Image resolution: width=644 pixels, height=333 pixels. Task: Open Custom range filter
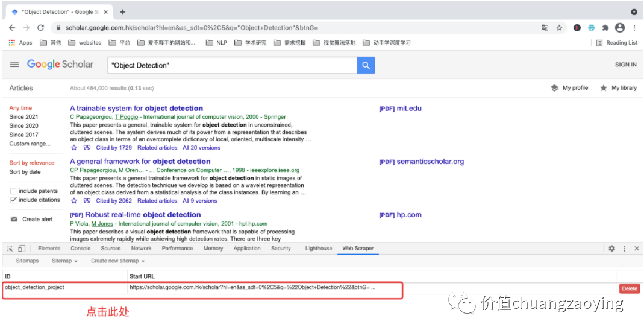click(30, 144)
